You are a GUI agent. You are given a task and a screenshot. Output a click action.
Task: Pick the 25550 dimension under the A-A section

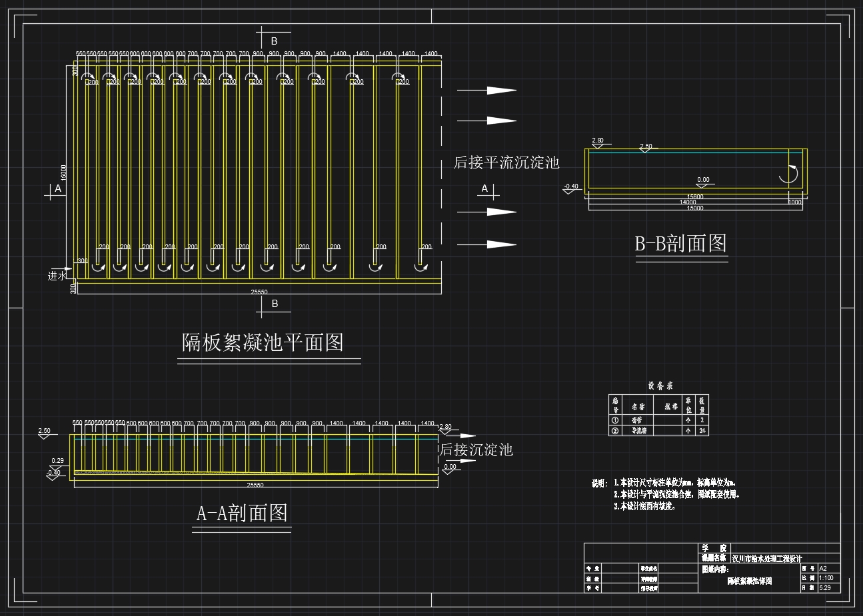point(255,485)
